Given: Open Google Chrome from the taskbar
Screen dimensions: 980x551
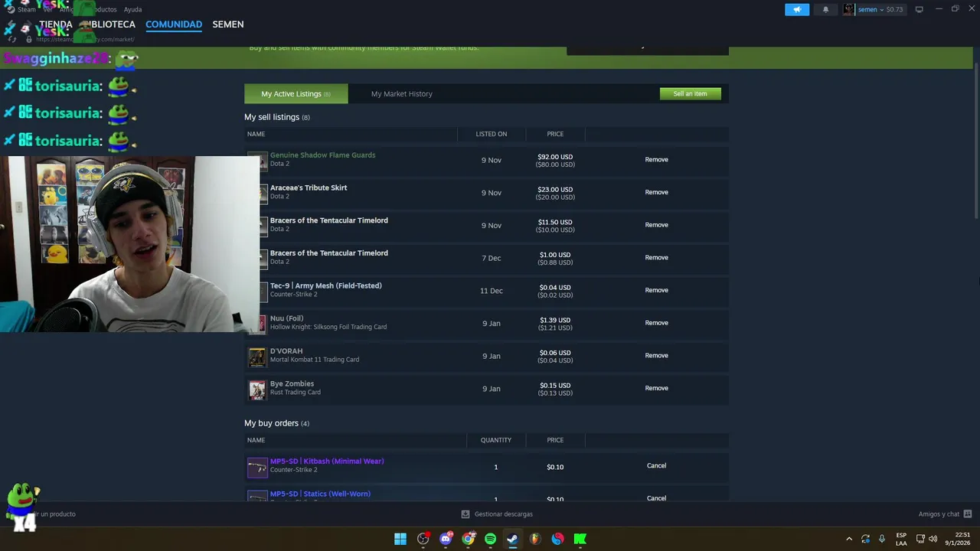Looking at the screenshot, I should point(468,539).
